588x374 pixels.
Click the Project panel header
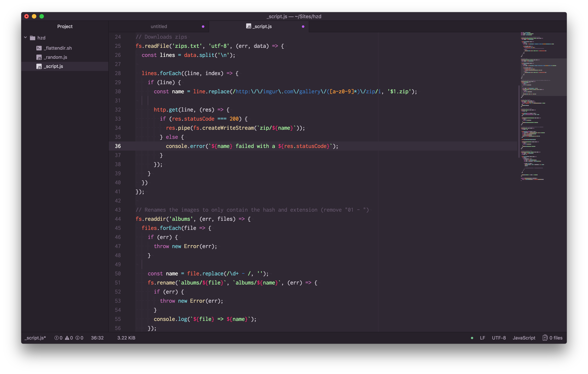[x=65, y=26]
